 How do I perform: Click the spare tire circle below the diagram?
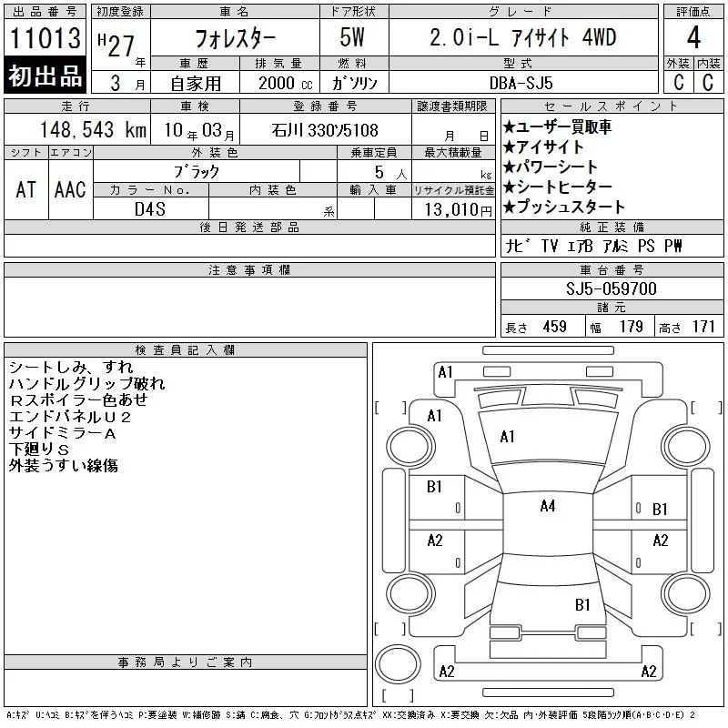398,663
